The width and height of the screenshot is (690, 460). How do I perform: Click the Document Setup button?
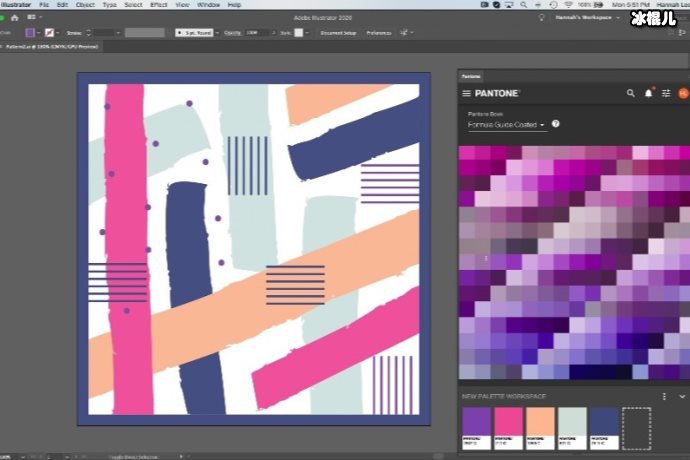pyautogui.click(x=338, y=32)
